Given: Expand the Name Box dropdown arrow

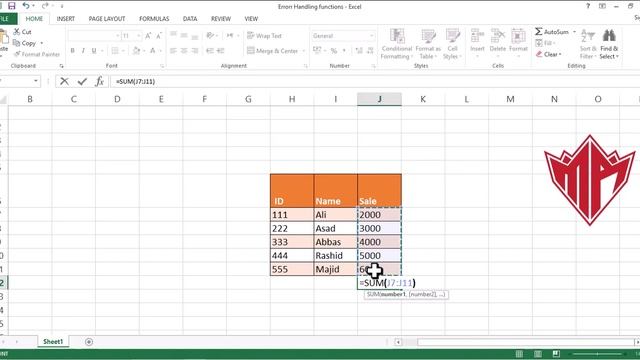Looking at the screenshot, I should [36, 81].
